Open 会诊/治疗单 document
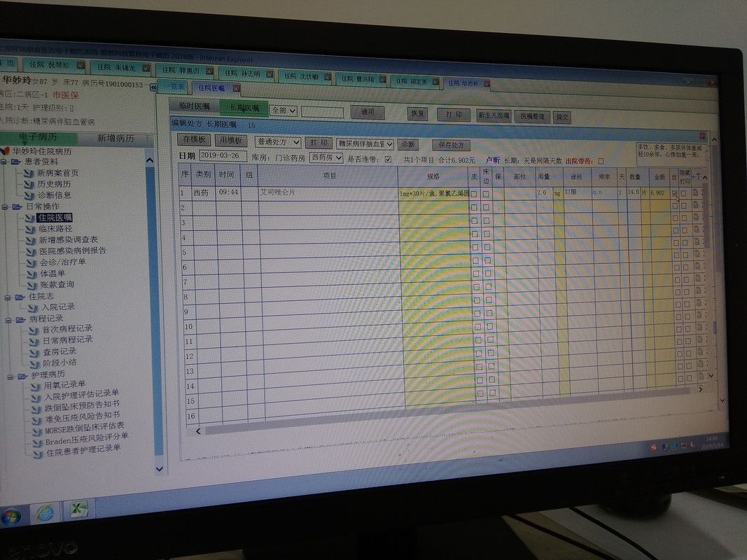The width and height of the screenshot is (747, 560). pyautogui.click(x=63, y=262)
